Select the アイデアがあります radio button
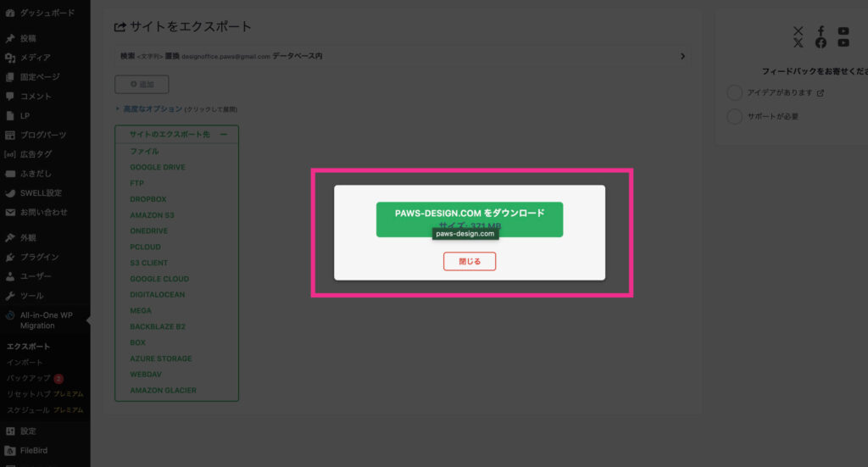 tap(735, 92)
